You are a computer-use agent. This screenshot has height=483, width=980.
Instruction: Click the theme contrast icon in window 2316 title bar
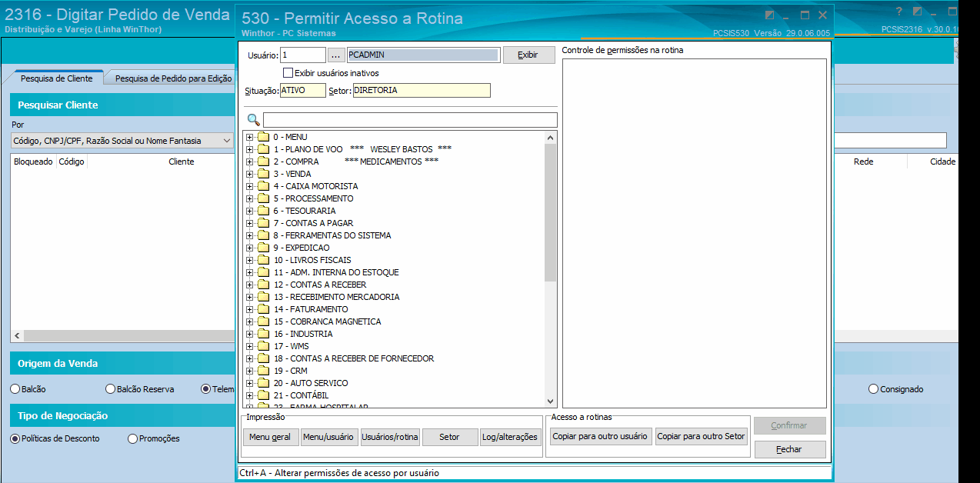[917, 12]
